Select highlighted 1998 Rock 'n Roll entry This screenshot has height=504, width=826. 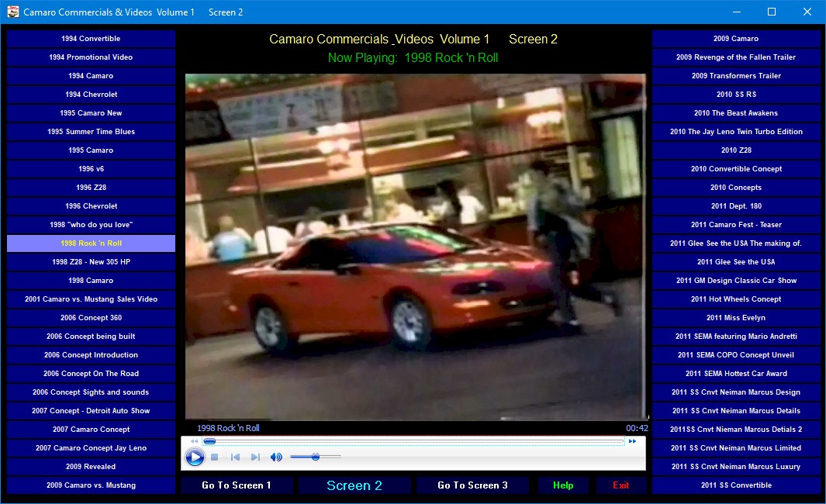tap(92, 243)
